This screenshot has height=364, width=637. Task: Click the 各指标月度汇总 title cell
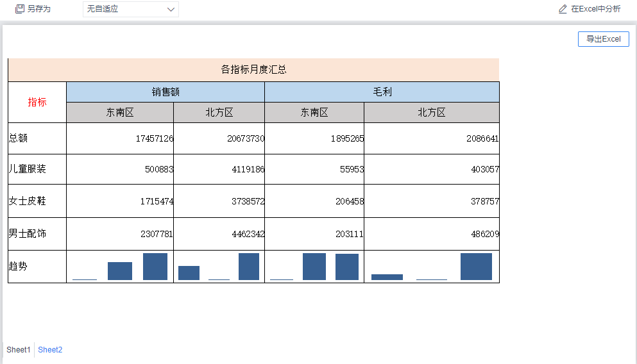pos(253,70)
